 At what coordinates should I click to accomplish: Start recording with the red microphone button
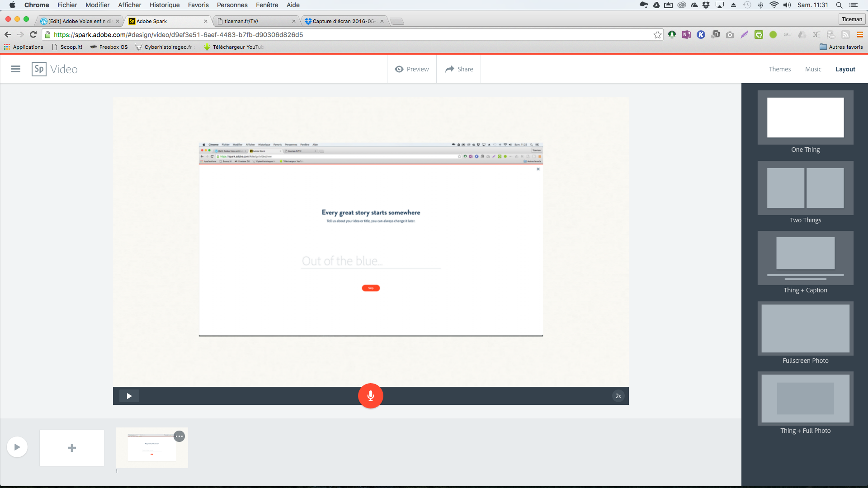tap(370, 396)
